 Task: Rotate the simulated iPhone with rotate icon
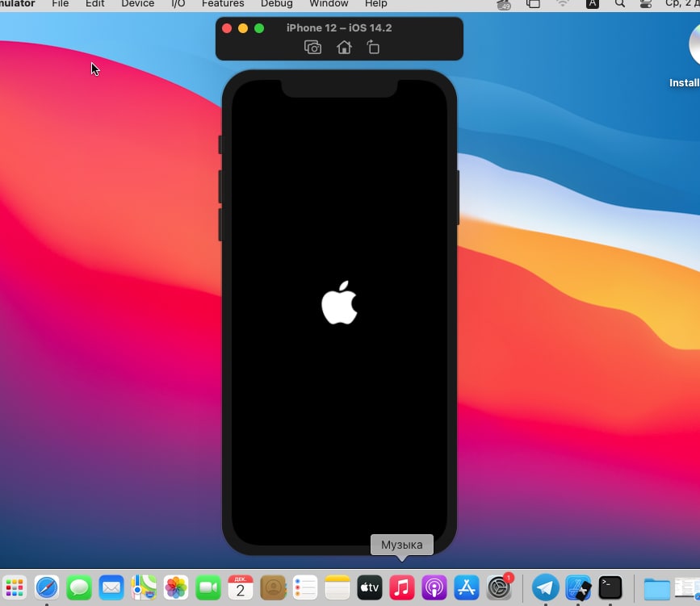(x=373, y=47)
